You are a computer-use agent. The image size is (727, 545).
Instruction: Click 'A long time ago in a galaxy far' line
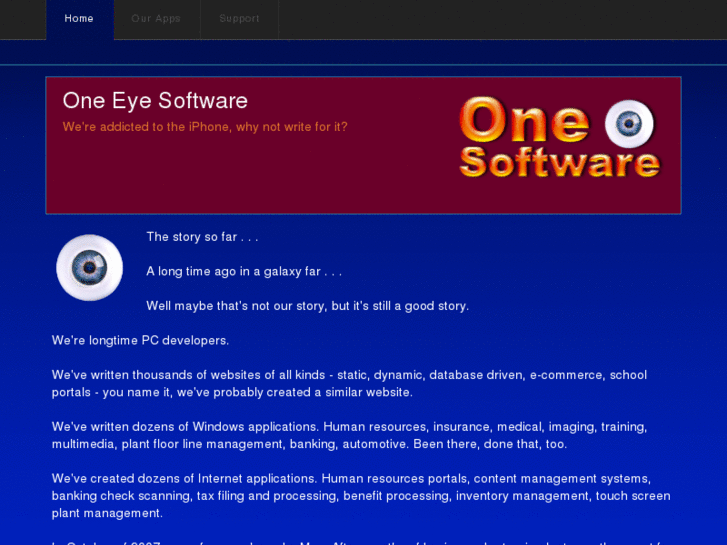pyautogui.click(x=244, y=271)
